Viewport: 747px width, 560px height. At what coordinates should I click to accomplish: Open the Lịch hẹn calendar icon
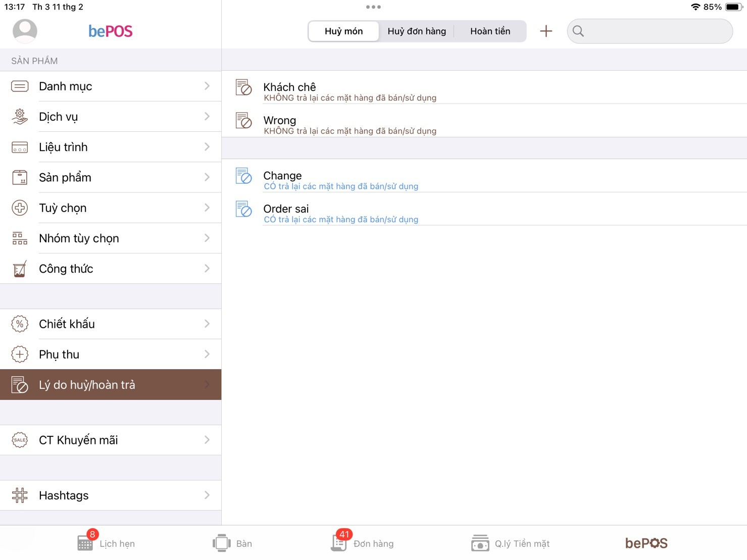coord(85,543)
